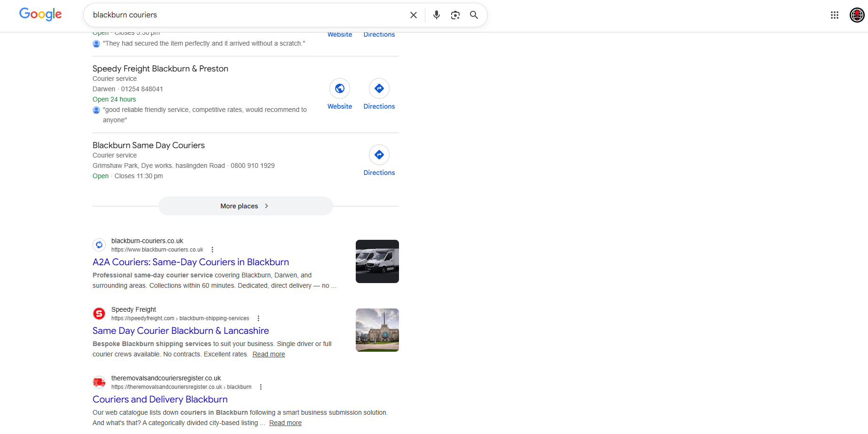Click Directions text for Blackburn Same Day Couriers
868x434 pixels.
379,173
